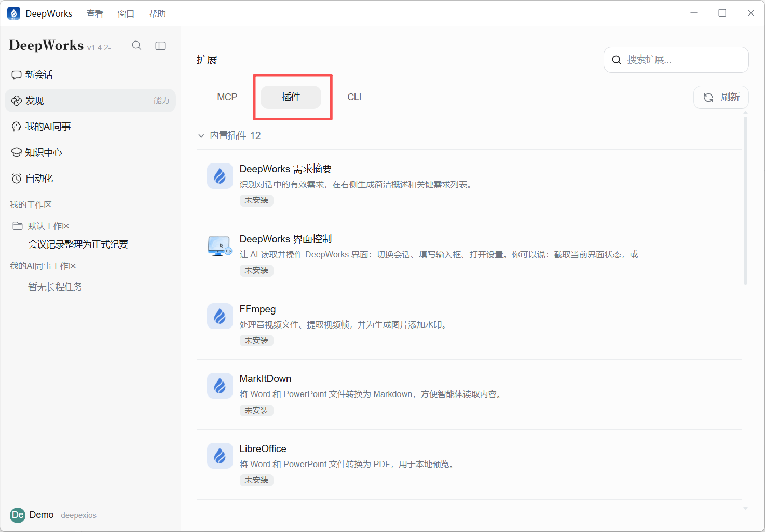Click the 新会话 chat bubble icon
The image size is (765, 532).
pos(17,75)
